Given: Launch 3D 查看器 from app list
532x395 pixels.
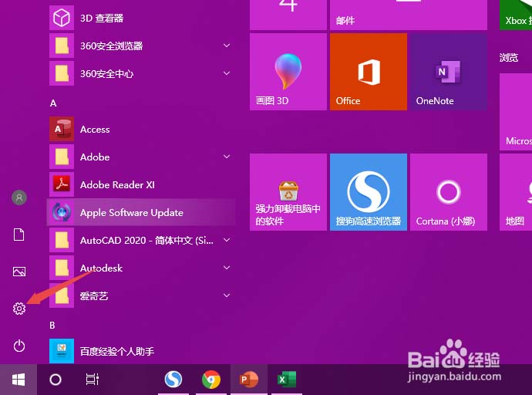Looking at the screenshot, I should tap(141, 18).
